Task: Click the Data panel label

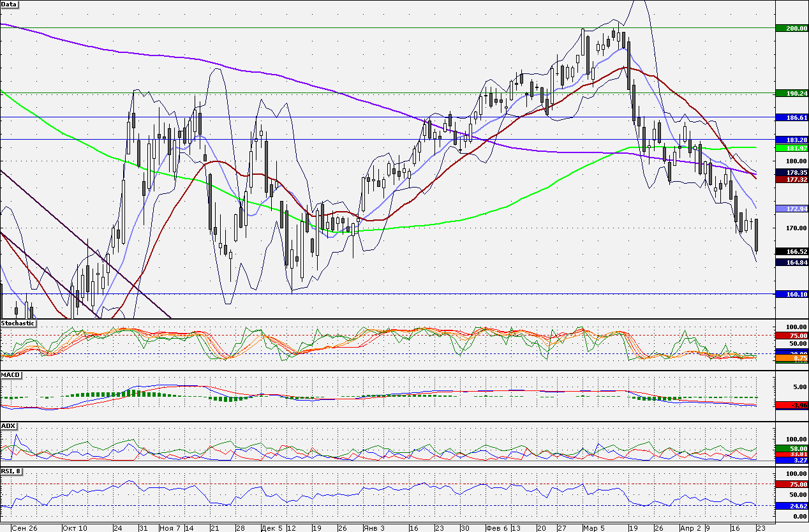Action: pyautogui.click(x=10, y=4)
